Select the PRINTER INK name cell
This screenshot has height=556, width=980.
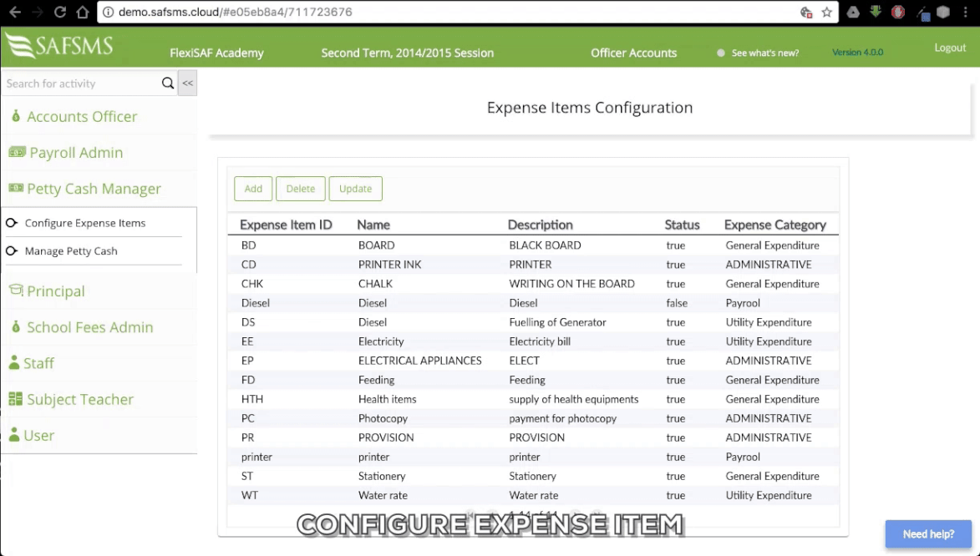pyautogui.click(x=390, y=265)
